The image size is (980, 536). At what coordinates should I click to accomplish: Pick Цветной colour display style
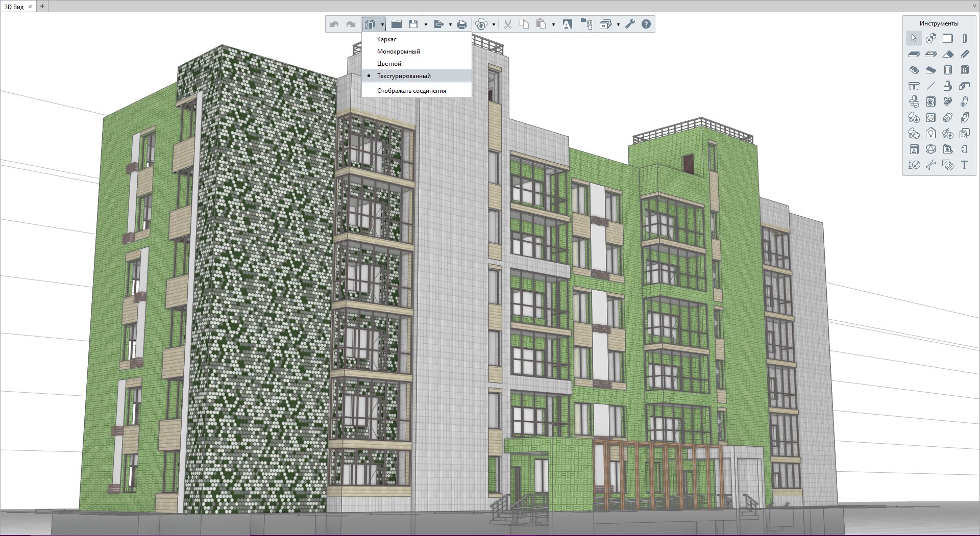[x=389, y=64]
